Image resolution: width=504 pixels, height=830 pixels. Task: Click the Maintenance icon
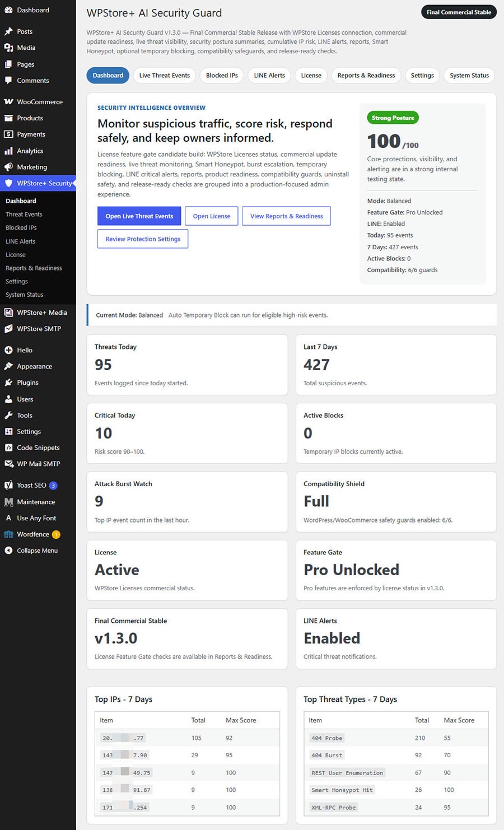point(8,502)
